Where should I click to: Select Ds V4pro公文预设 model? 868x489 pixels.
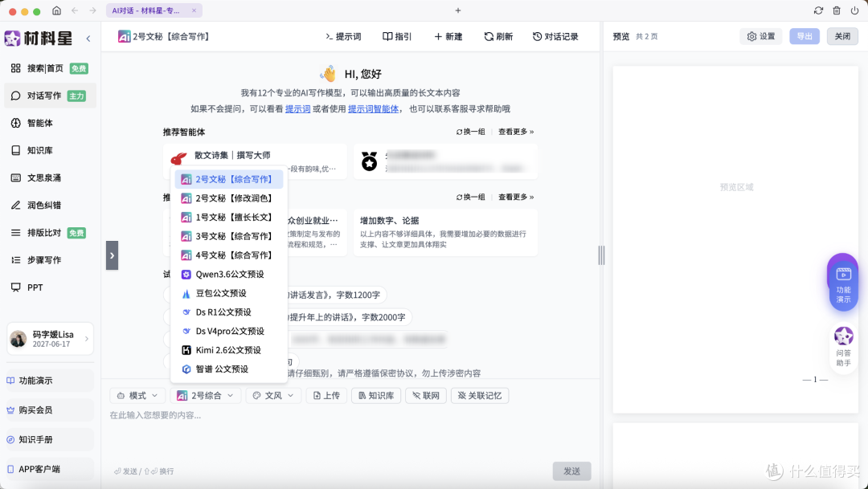[228, 332]
